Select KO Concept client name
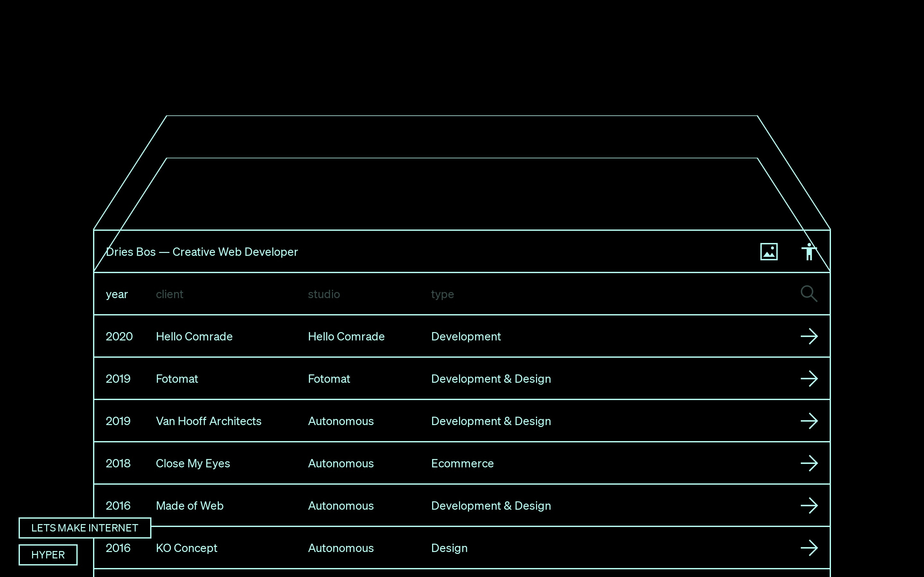Image resolution: width=924 pixels, height=577 pixels. 186,548
